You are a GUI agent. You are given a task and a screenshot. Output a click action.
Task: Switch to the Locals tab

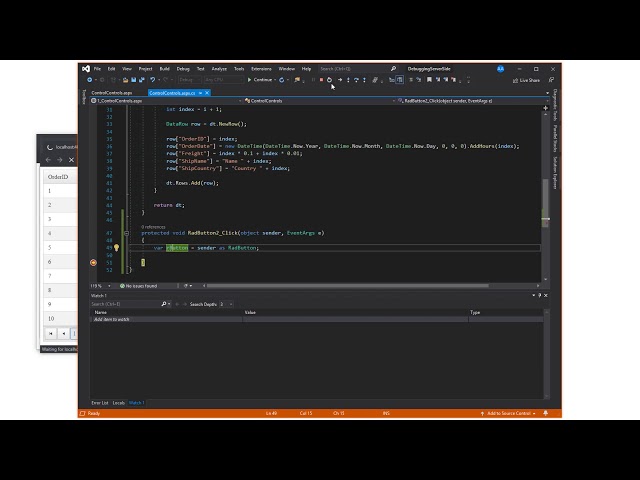119,403
